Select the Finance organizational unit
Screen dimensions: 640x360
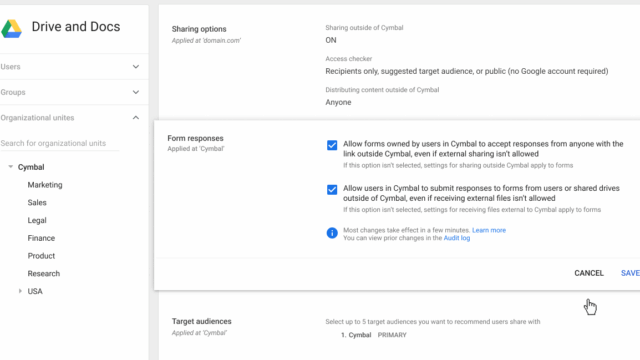tap(41, 238)
